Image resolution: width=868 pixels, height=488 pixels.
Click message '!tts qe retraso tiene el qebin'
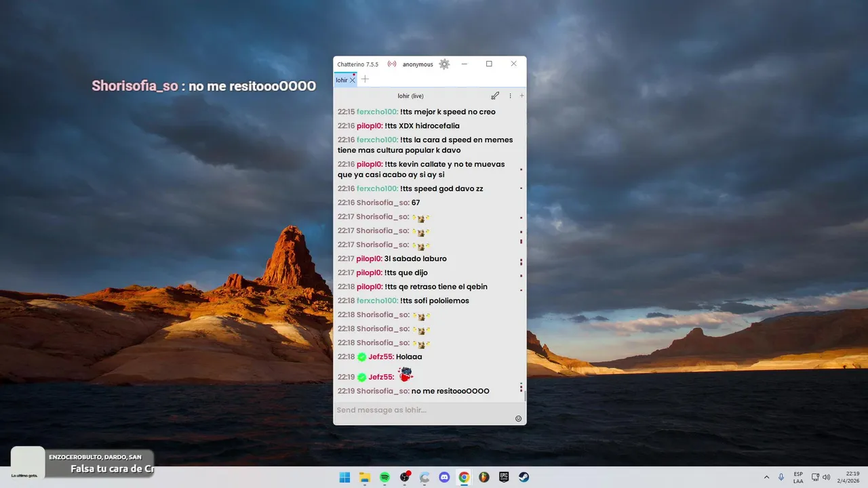point(436,287)
